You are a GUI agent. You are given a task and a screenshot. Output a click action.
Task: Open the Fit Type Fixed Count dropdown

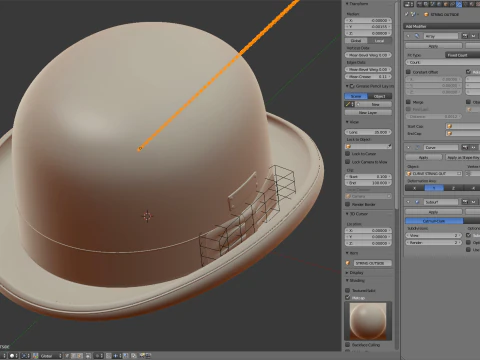(x=463, y=55)
